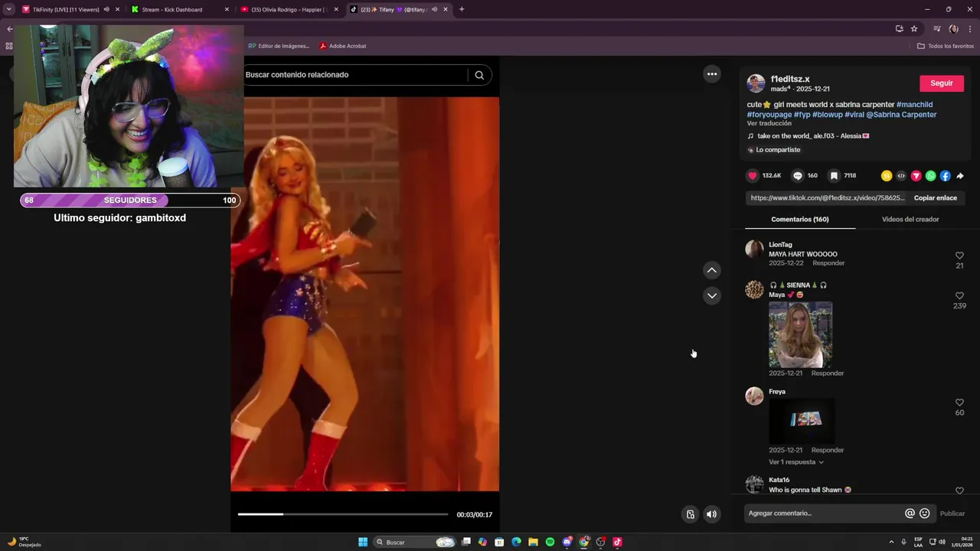Open the Chrome three-dot menu
The width and height of the screenshot is (980, 551).
(x=970, y=29)
